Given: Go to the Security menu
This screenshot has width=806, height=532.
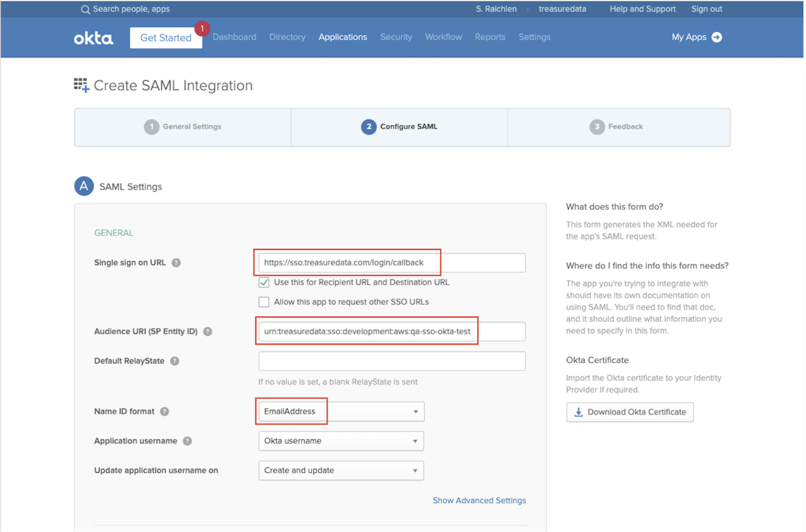Looking at the screenshot, I should [x=396, y=37].
